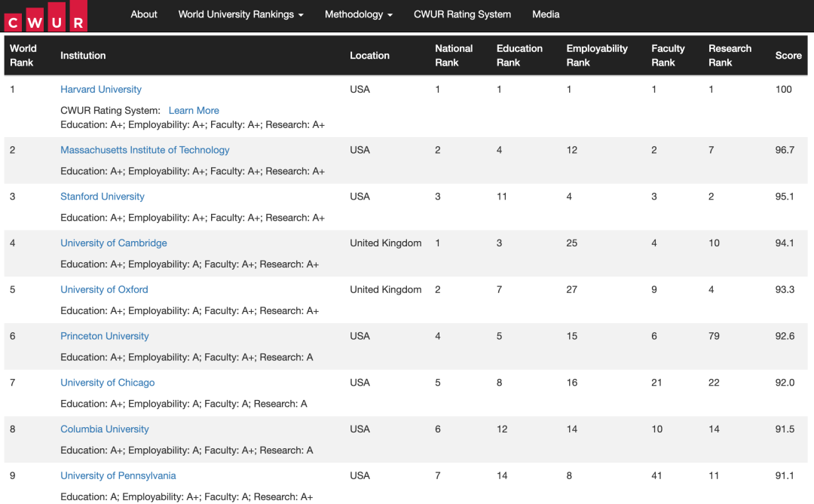Expand the Methodology dropdown menu

pos(359,14)
